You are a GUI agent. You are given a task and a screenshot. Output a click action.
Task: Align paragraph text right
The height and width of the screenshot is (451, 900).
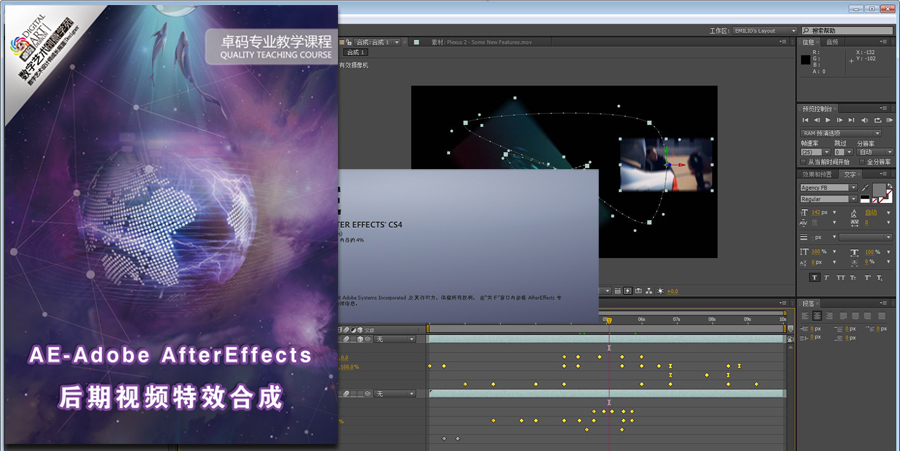[829, 316]
